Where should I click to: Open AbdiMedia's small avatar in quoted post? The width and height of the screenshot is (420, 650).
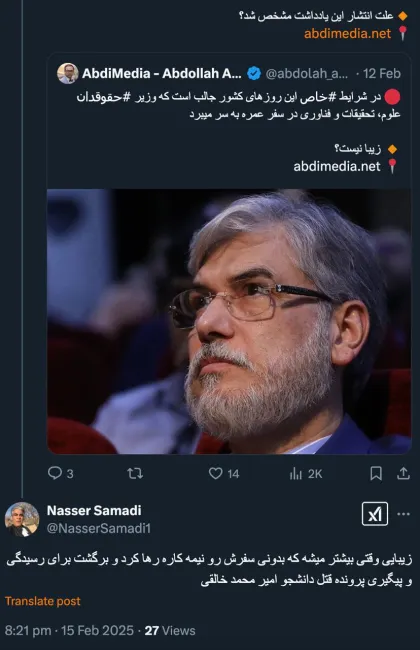pyautogui.click(x=68, y=74)
